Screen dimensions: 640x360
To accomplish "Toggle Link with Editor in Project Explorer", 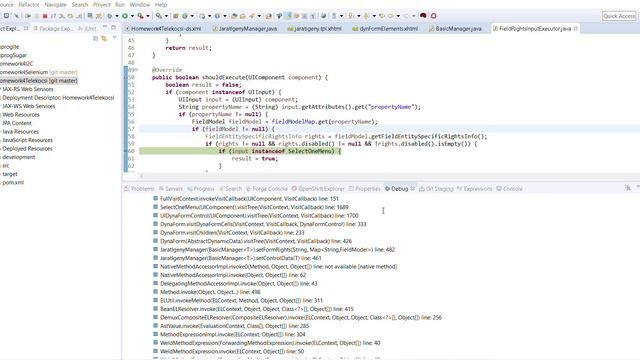I will [104, 38].
